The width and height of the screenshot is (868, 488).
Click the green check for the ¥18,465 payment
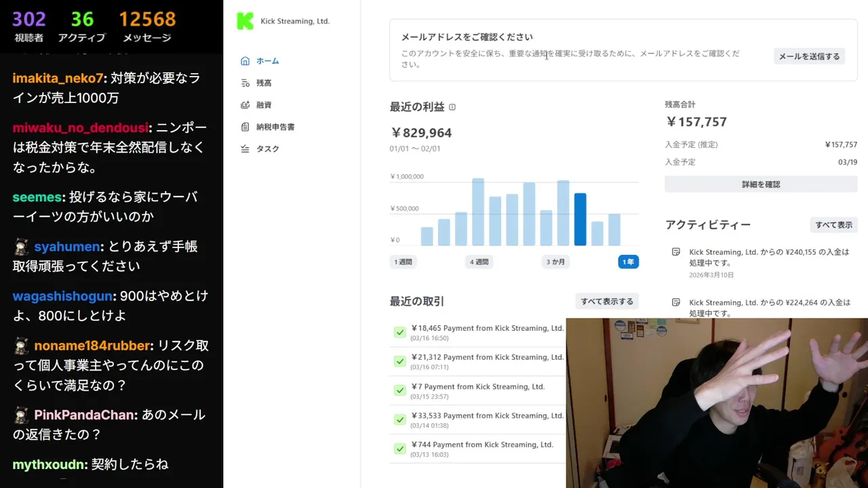(x=400, y=332)
